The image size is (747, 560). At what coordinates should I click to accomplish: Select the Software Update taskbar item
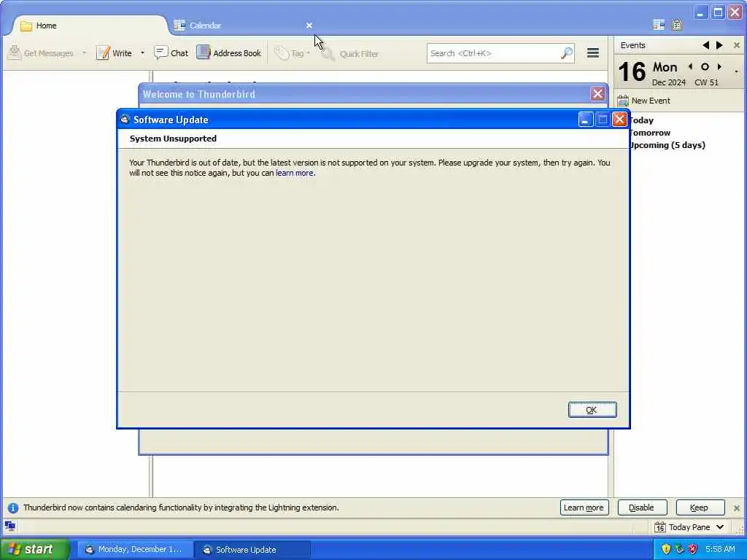pyautogui.click(x=252, y=550)
